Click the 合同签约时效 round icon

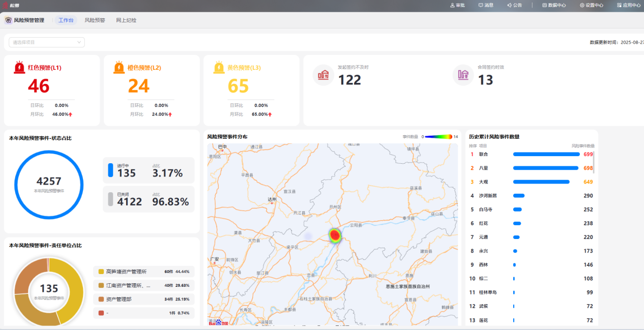[463, 75]
